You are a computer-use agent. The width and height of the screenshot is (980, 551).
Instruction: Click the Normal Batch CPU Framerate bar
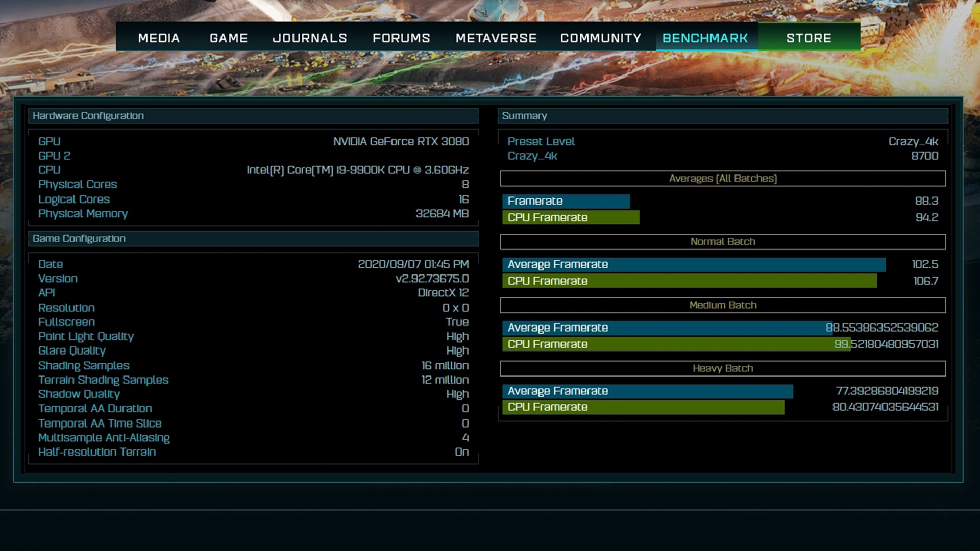[x=689, y=281]
